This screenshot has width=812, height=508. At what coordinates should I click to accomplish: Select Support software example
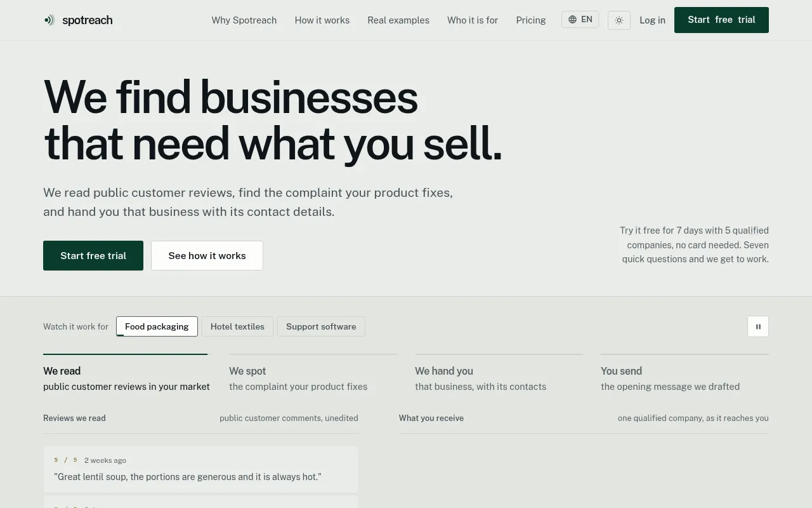321,326
